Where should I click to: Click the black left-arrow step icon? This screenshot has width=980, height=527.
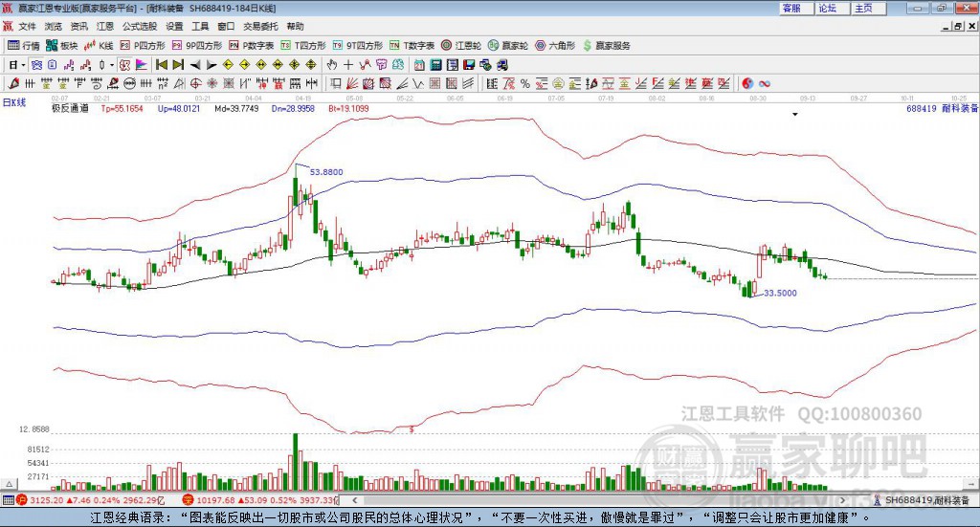click(195, 65)
